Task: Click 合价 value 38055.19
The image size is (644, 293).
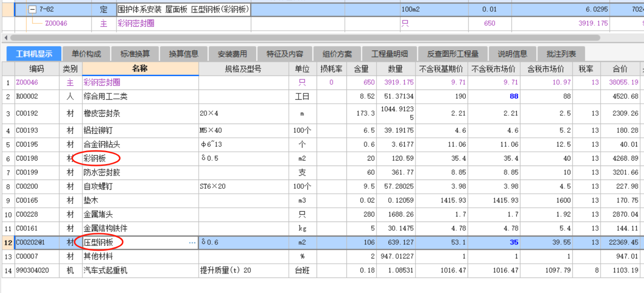Action: tap(621, 82)
